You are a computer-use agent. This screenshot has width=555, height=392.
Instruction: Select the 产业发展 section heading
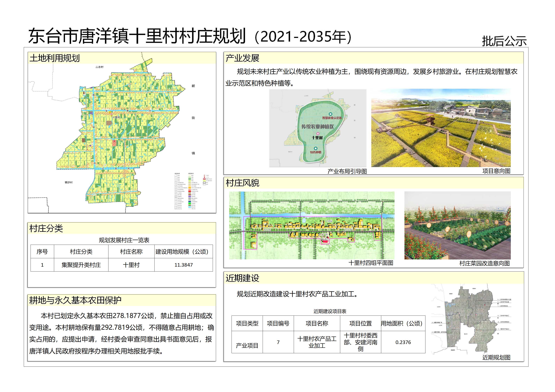[x=242, y=58]
